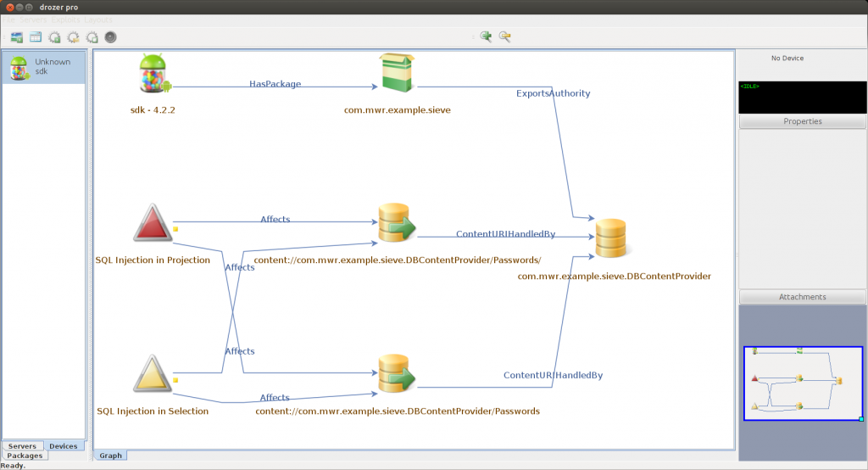Click the table grid toolbar icon

coord(36,37)
